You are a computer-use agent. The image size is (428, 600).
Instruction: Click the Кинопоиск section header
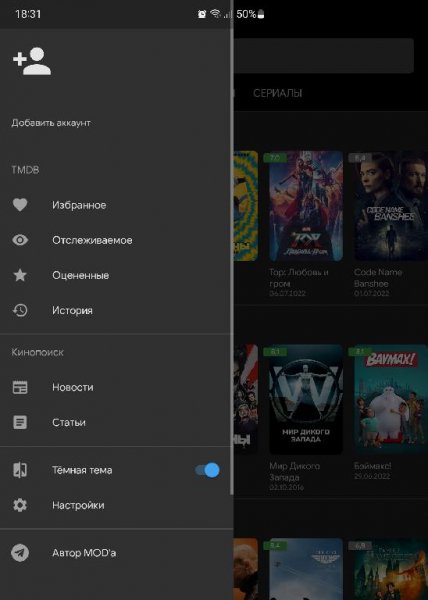coord(37,352)
